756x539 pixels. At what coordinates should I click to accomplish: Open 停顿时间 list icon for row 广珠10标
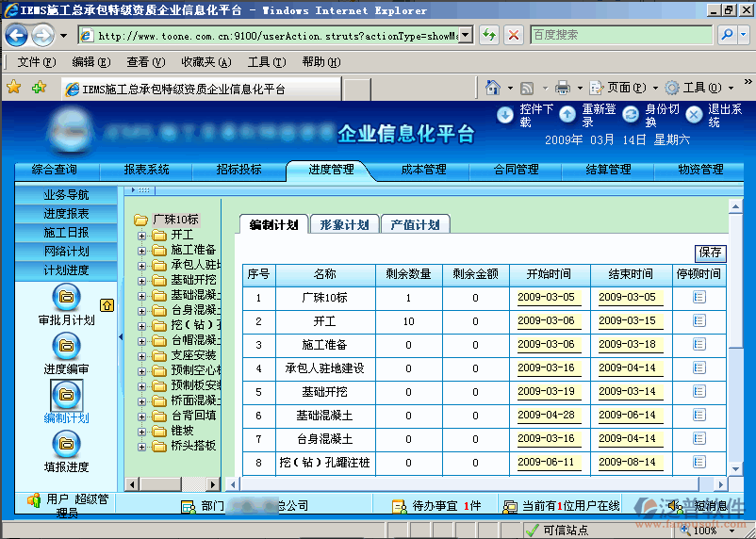698,297
